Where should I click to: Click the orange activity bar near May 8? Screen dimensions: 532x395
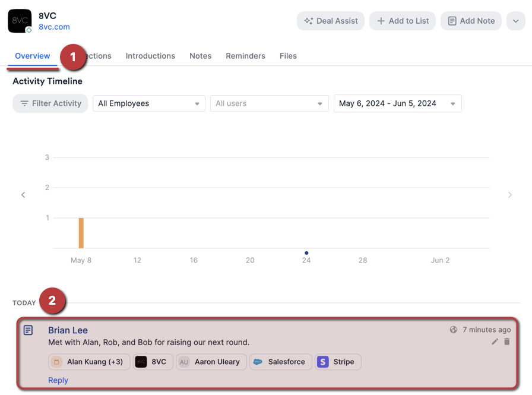(81, 233)
